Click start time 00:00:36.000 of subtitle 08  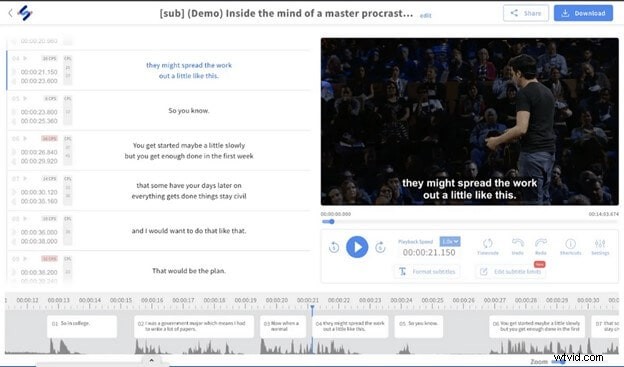click(x=39, y=232)
